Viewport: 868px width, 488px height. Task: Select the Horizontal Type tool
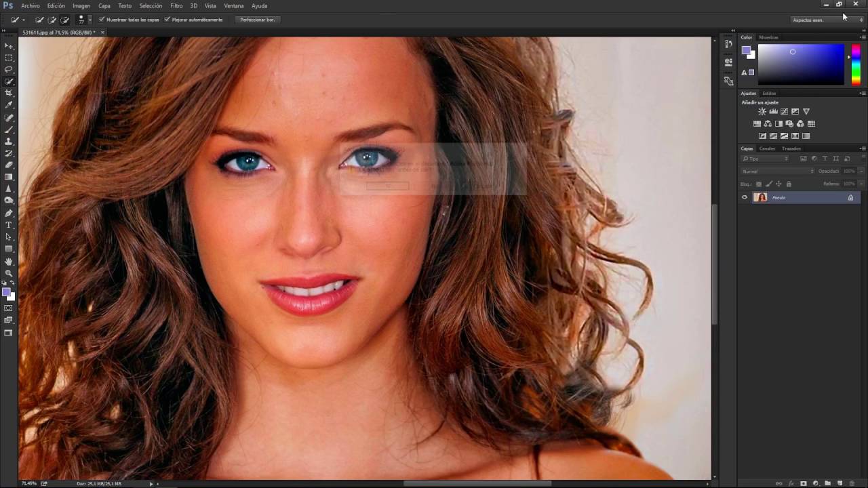tap(9, 225)
